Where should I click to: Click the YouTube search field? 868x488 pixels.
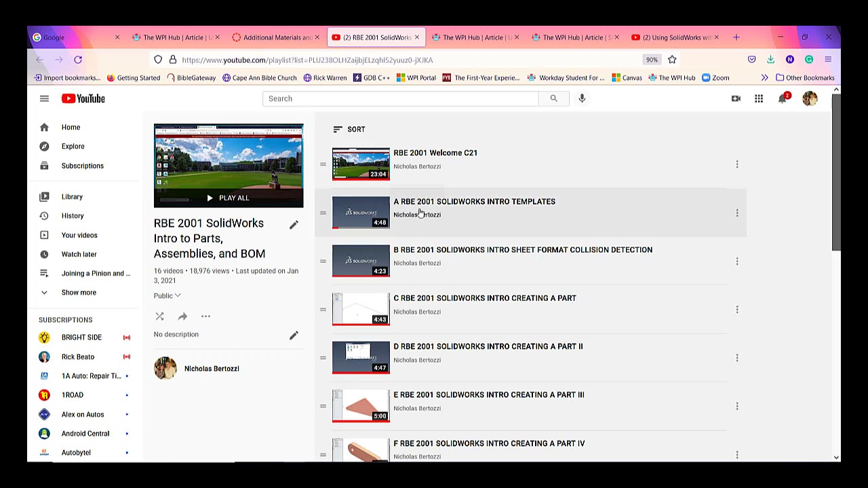click(400, 99)
